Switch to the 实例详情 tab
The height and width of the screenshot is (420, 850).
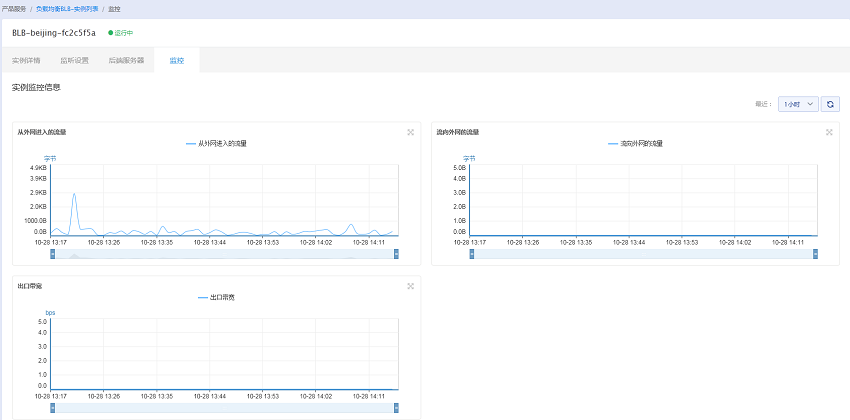click(26, 60)
